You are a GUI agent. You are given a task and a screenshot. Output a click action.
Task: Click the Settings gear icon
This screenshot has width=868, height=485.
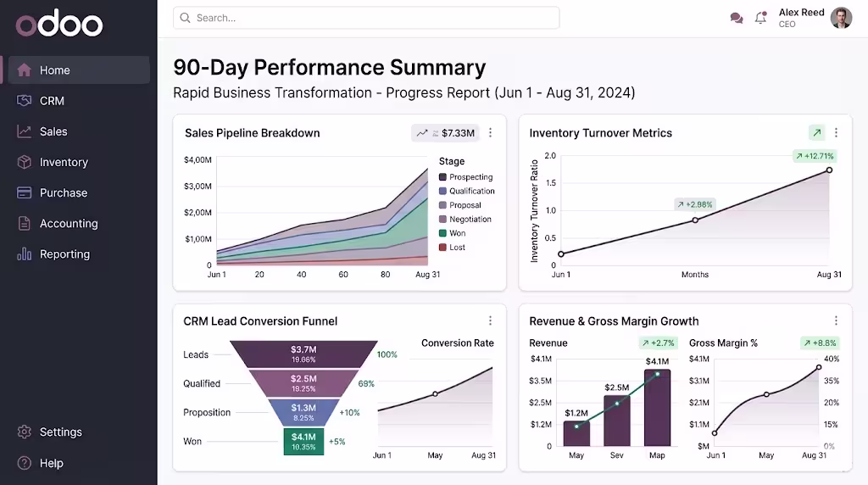point(24,432)
